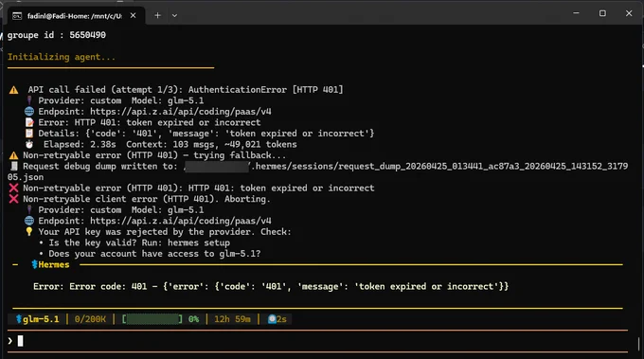Expand the new tab profile dropdown
Screen dimensions: 644x359
pos(174,15)
